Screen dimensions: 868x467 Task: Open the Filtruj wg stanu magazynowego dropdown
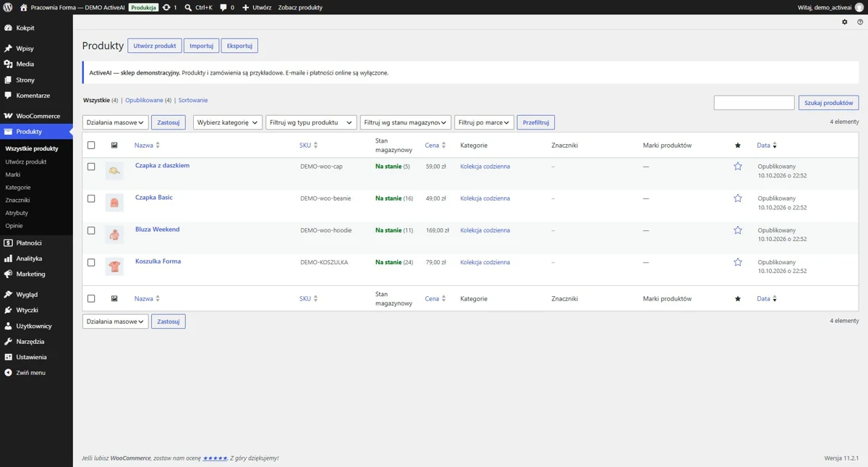tap(406, 122)
